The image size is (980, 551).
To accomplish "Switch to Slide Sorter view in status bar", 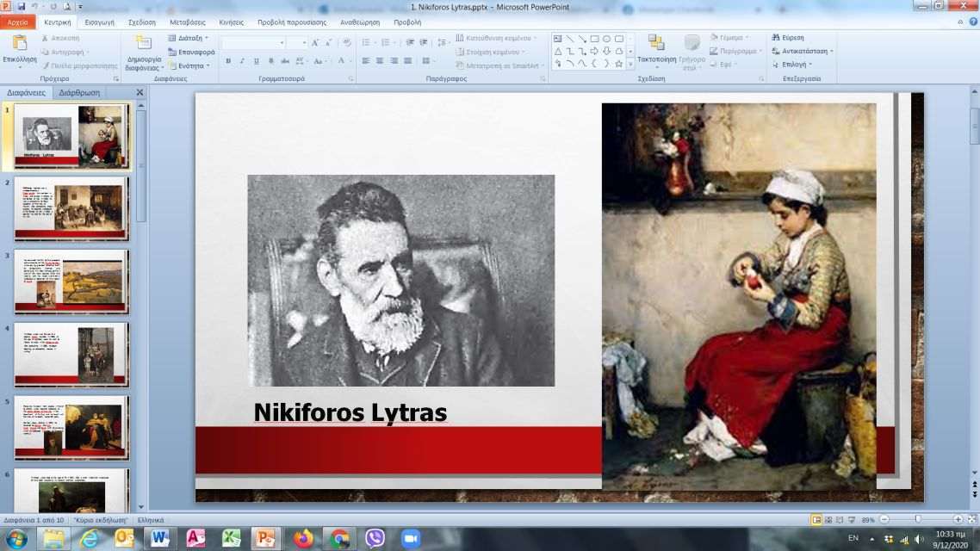I will [828, 520].
